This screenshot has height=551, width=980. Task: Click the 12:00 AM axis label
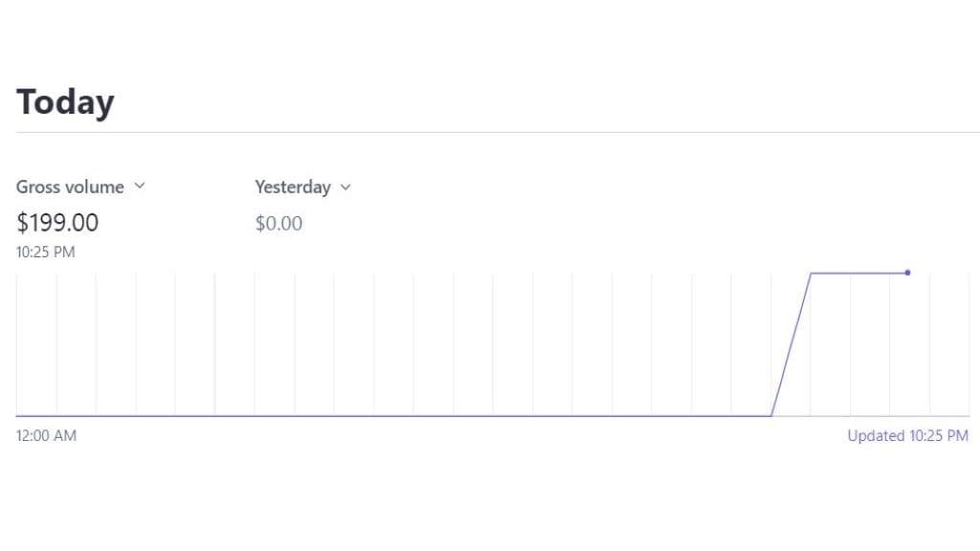click(46, 436)
